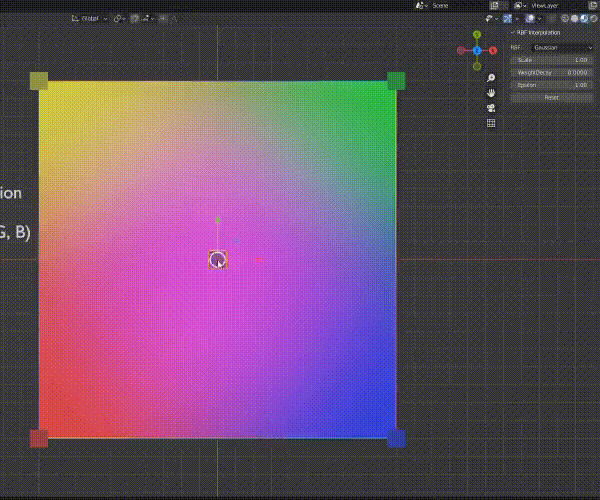This screenshot has height=500, width=600.
Task: Click the zoom view magnifier icon
Action: (x=491, y=78)
